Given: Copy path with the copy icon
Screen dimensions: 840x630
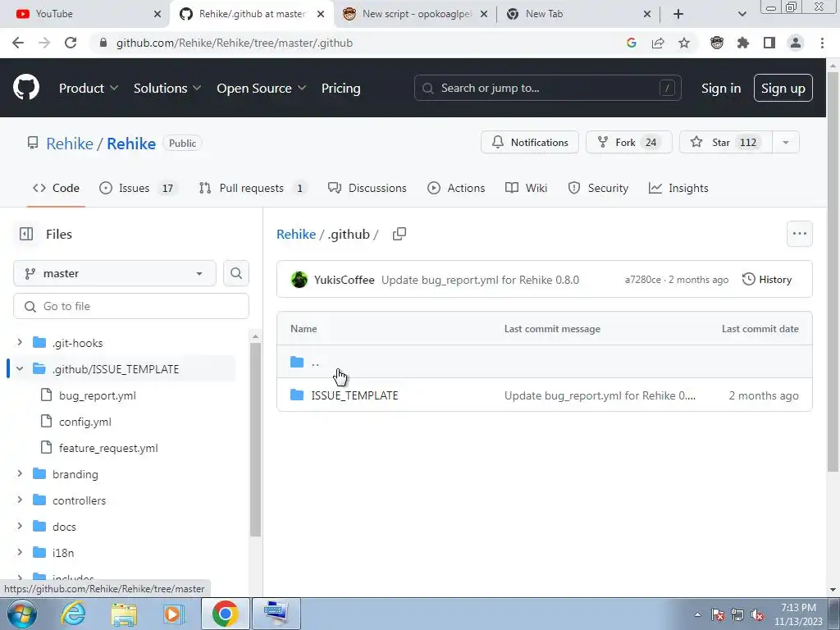Looking at the screenshot, I should pos(399,234).
